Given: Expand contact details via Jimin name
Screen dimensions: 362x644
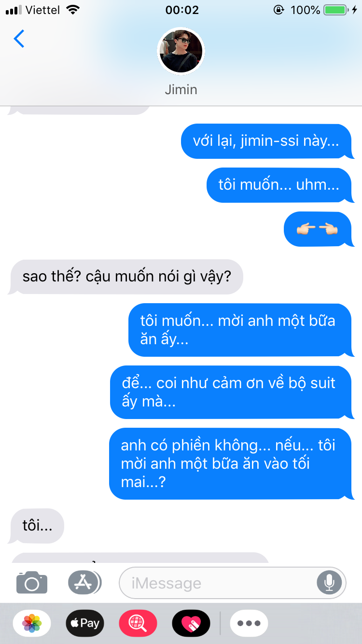Looking at the screenshot, I should coord(181,89).
